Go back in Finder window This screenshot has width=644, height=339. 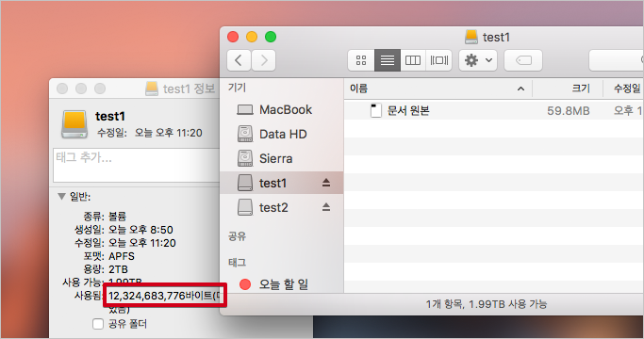(239, 61)
